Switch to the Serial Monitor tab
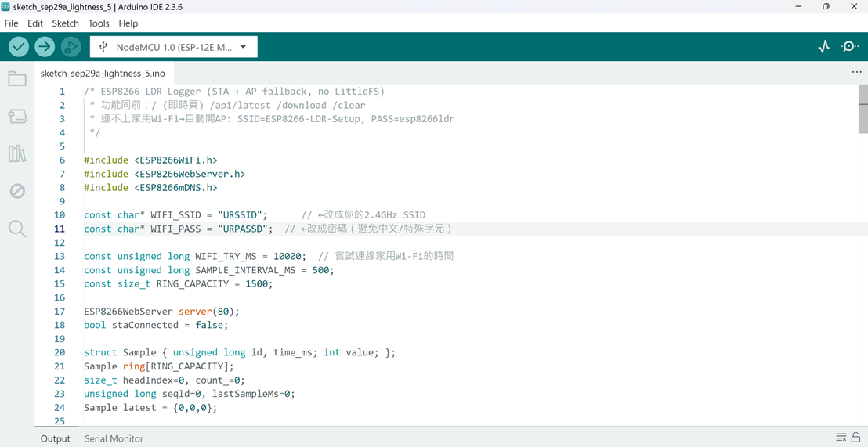Viewport: 868px width, 447px height. pyautogui.click(x=114, y=438)
